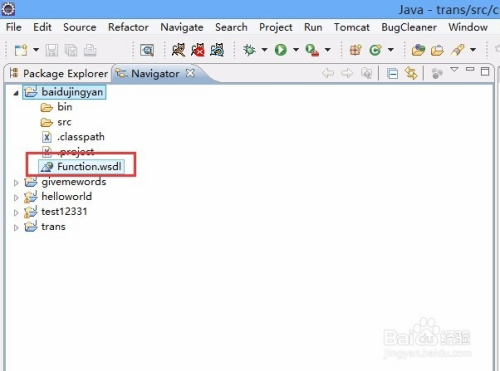
Task: Close the Navigator tab
Action: coord(190,73)
